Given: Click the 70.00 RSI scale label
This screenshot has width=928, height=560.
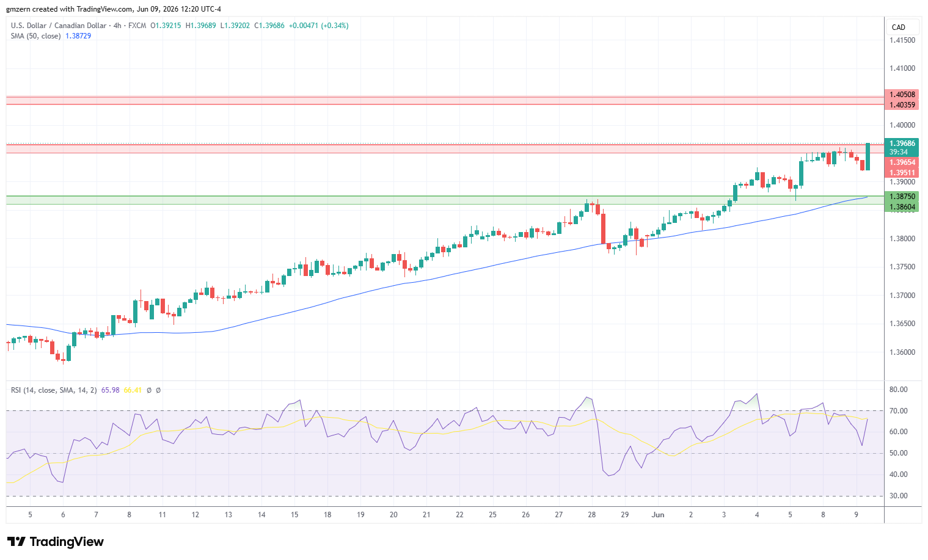Looking at the screenshot, I should pos(899,411).
